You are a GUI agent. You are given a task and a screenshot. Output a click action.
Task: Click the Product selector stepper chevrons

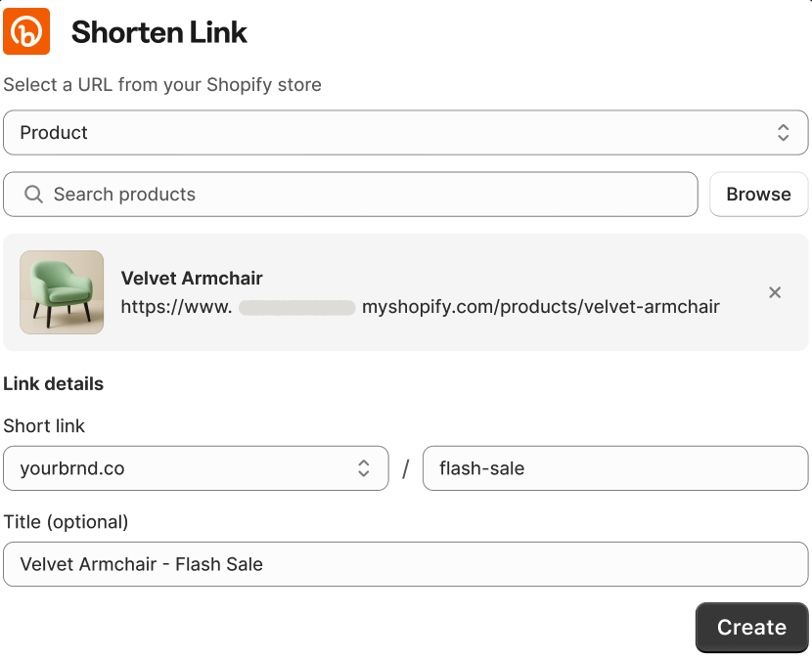coord(784,132)
